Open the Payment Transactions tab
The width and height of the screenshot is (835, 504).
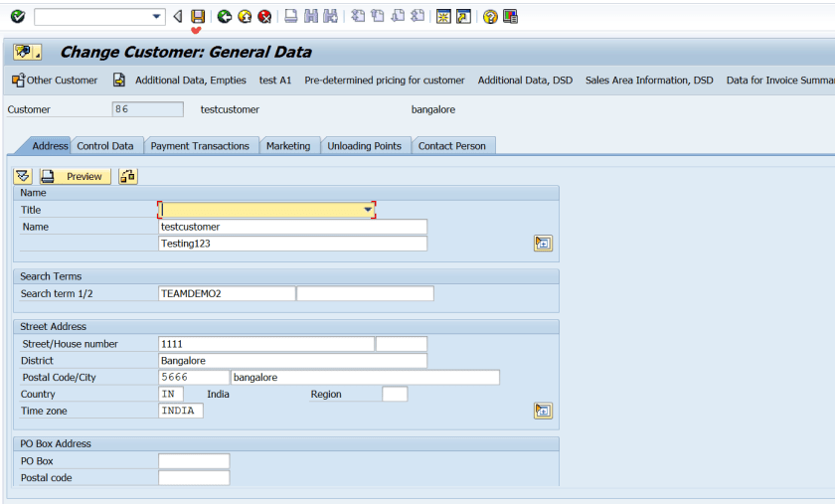[200, 146]
